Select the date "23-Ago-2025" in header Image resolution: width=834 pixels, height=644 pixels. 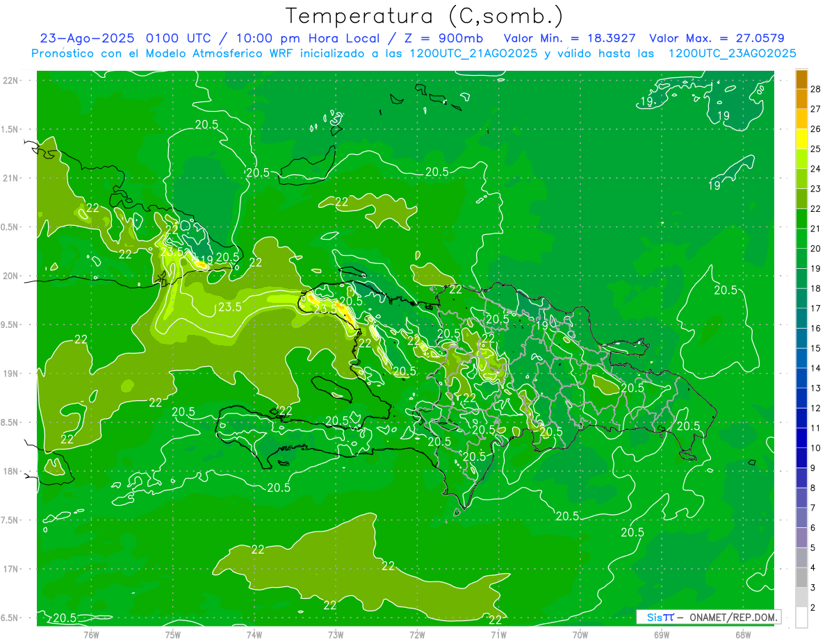[x=88, y=38]
